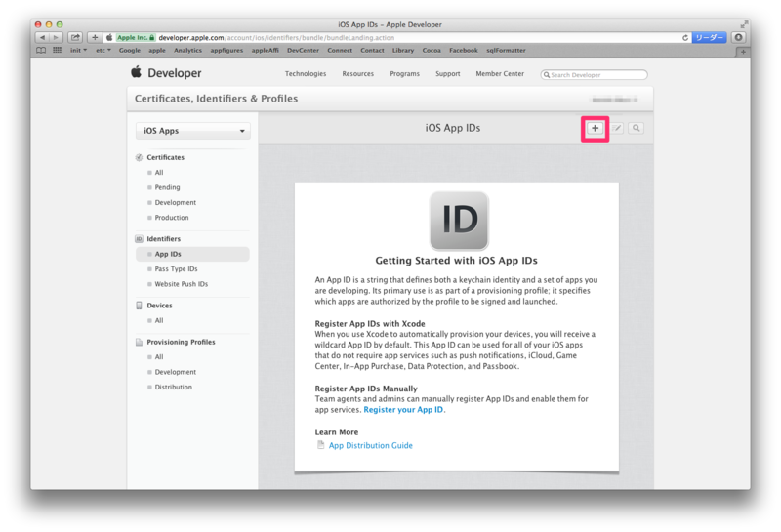Reload the page with the refresh icon
The image size is (781, 532).
[685, 38]
